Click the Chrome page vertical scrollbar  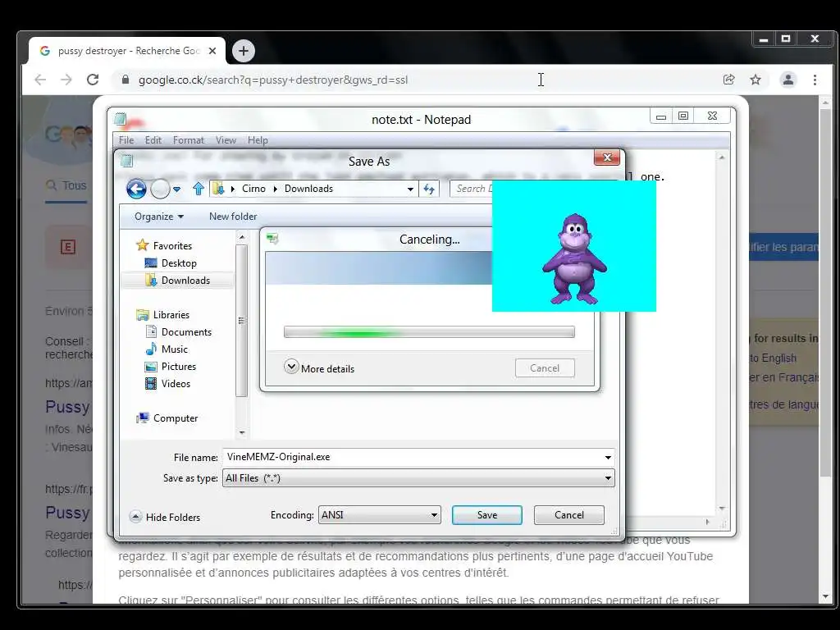pyautogui.click(x=825, y=294)
